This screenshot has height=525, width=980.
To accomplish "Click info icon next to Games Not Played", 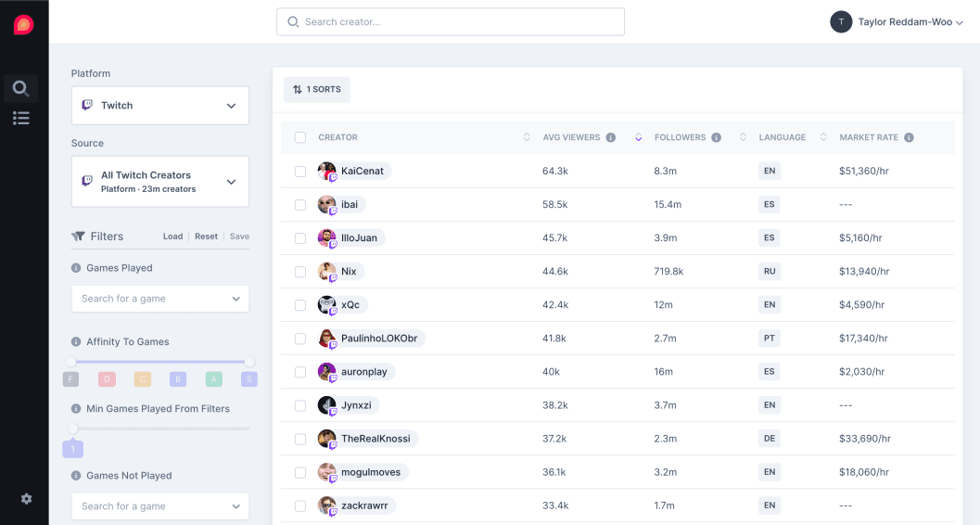I will pos(76,476).
